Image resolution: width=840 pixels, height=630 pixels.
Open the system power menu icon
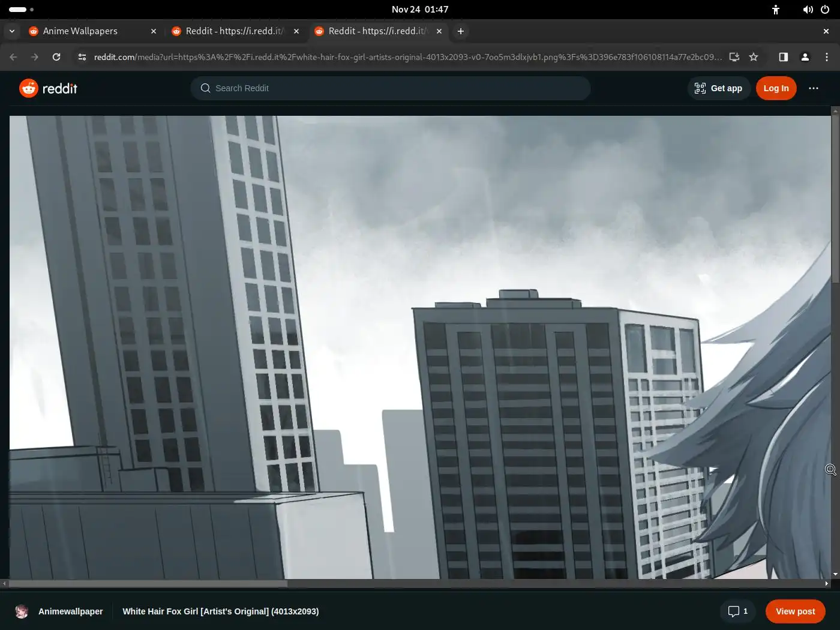tap(825, 10)
